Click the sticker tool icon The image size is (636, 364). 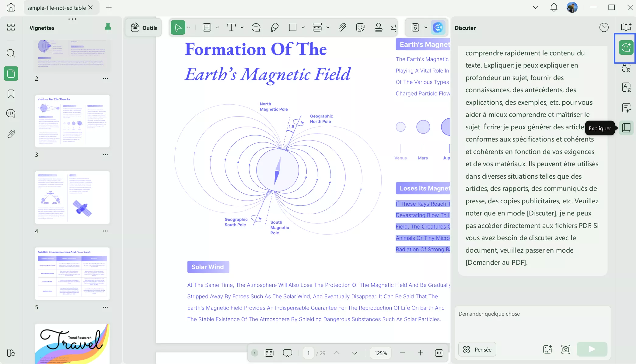point(360,28)
